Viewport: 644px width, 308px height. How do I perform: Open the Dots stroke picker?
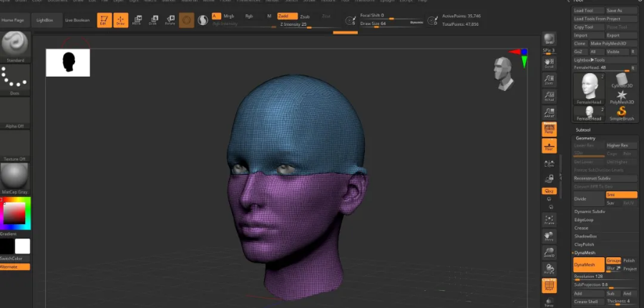(x=15, y=80)
